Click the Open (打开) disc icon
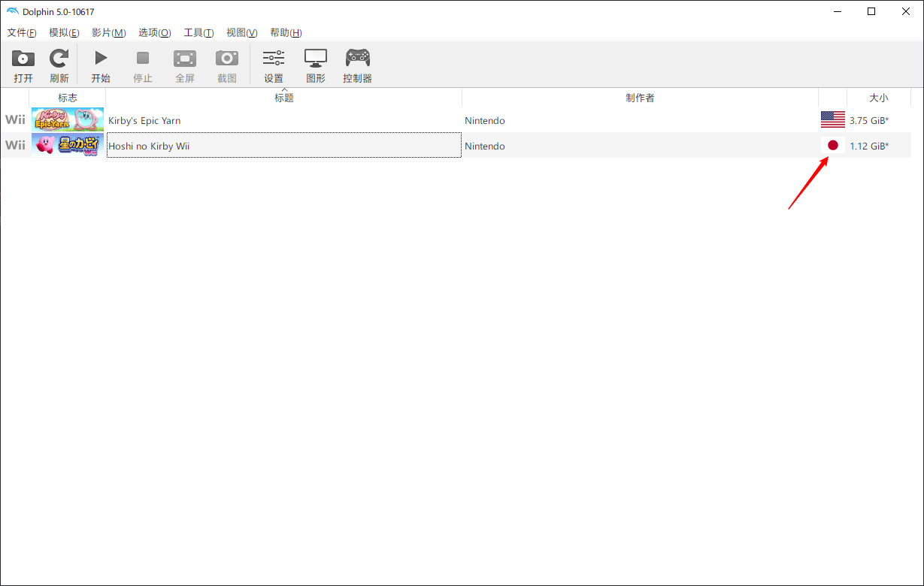 [23, 59]
